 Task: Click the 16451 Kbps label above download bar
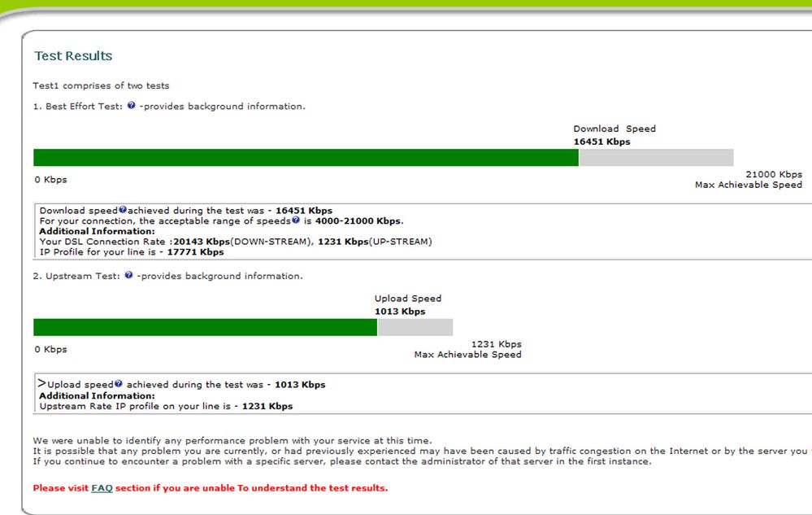click(x=601, y=142)
